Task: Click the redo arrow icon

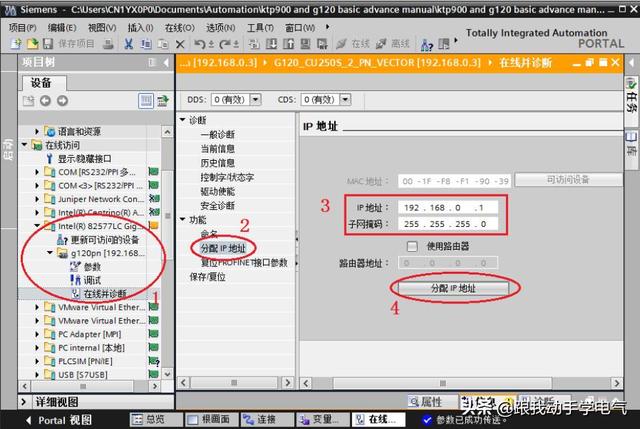Action: (x=224, y=43)
